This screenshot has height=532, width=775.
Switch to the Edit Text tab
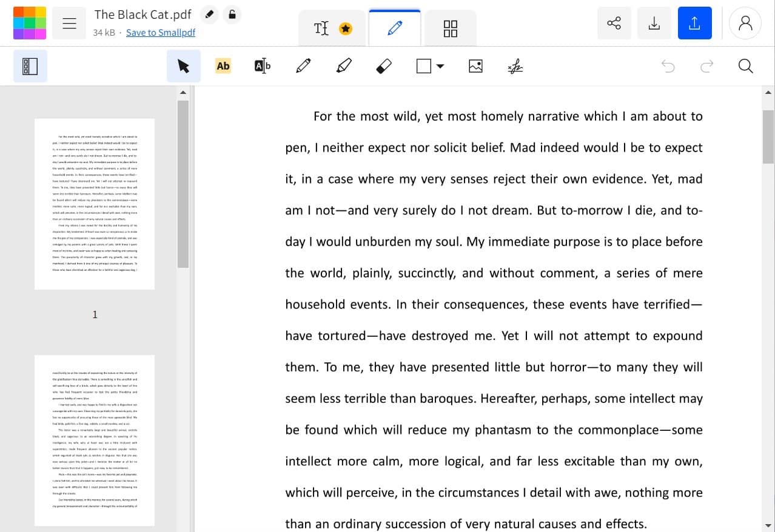point(333,28)
